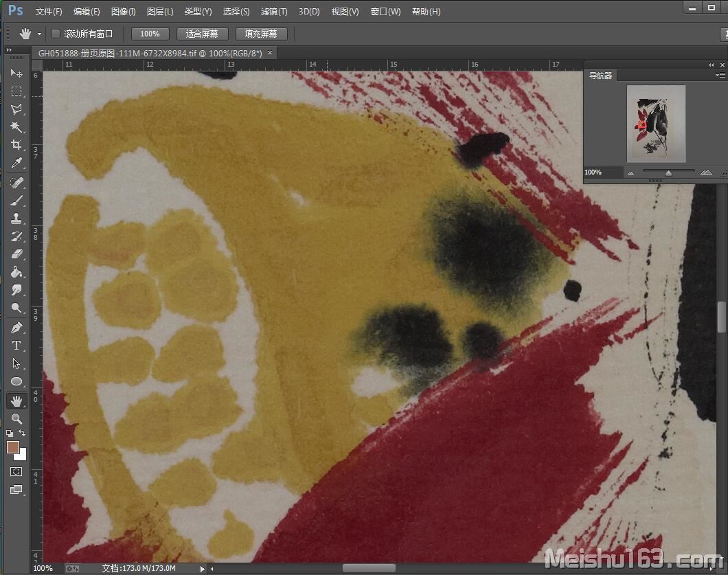The width and height of the screenshot is (728, 575).
Task: Select the Paint Bucket tool
Action: tap(16, 272)
